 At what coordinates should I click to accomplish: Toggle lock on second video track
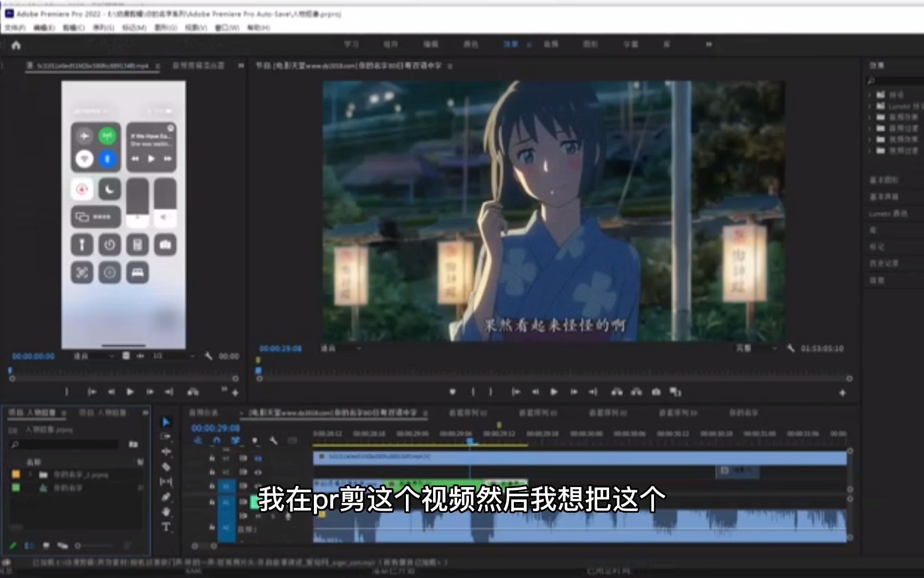pyautogui.click(x=212, y=473)
